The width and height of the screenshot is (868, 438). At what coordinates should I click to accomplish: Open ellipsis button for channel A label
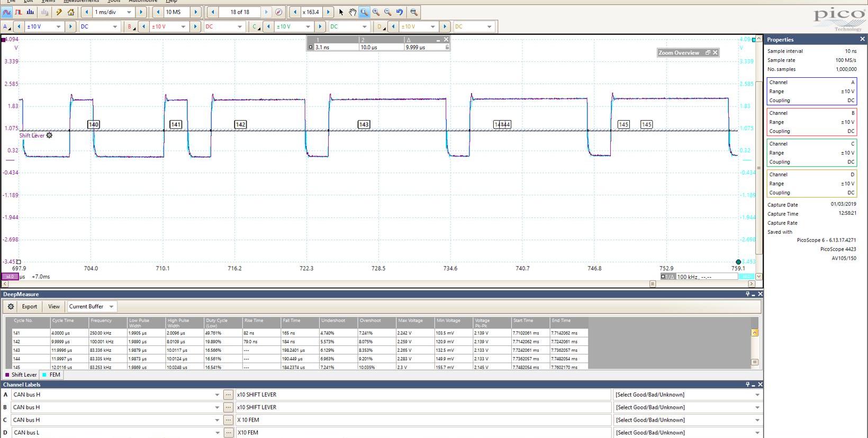[228, 395]
